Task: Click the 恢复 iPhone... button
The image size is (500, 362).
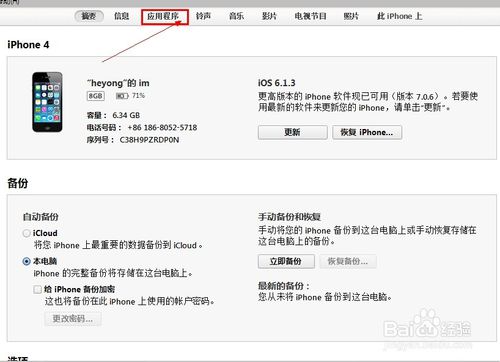Action: click(x=367, y=132)
